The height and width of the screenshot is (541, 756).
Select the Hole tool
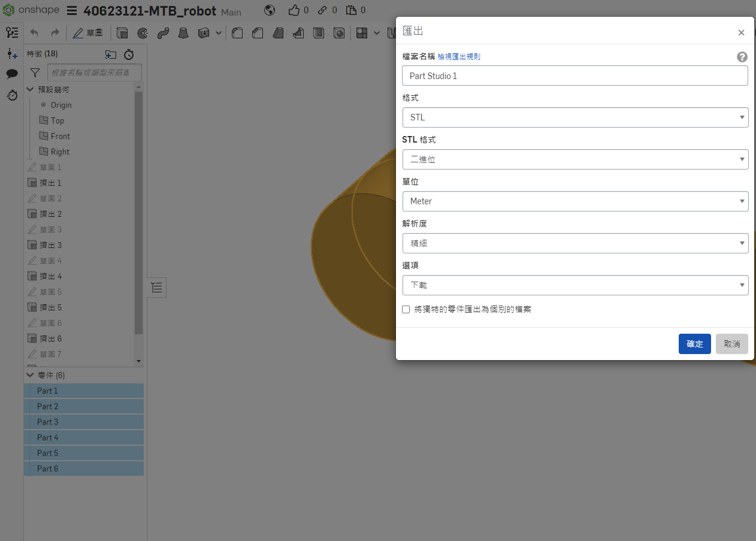click(339, 33)
